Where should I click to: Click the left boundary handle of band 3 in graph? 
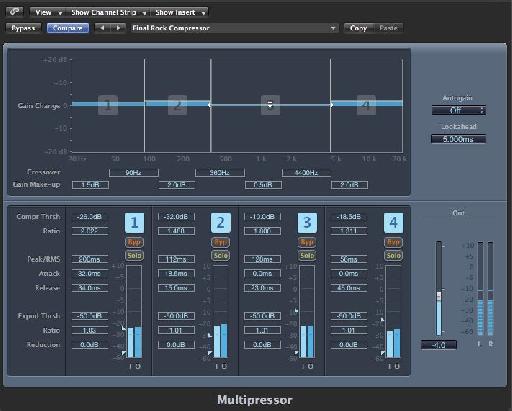click(x=210, y=105)
